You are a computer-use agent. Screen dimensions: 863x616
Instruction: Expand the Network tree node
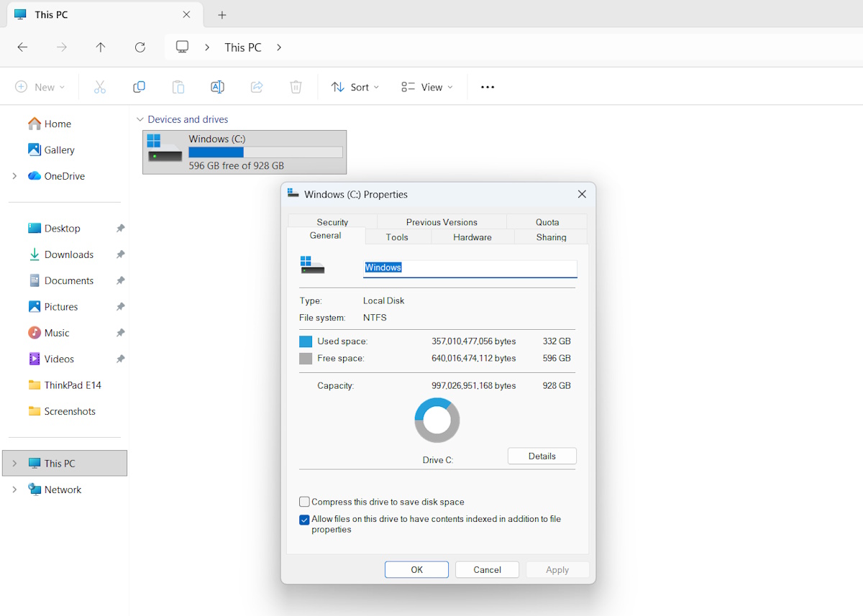(x=14, y=489)
